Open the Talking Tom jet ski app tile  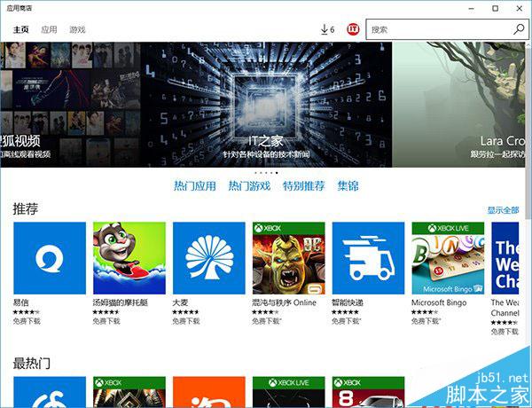pos(129,258)
